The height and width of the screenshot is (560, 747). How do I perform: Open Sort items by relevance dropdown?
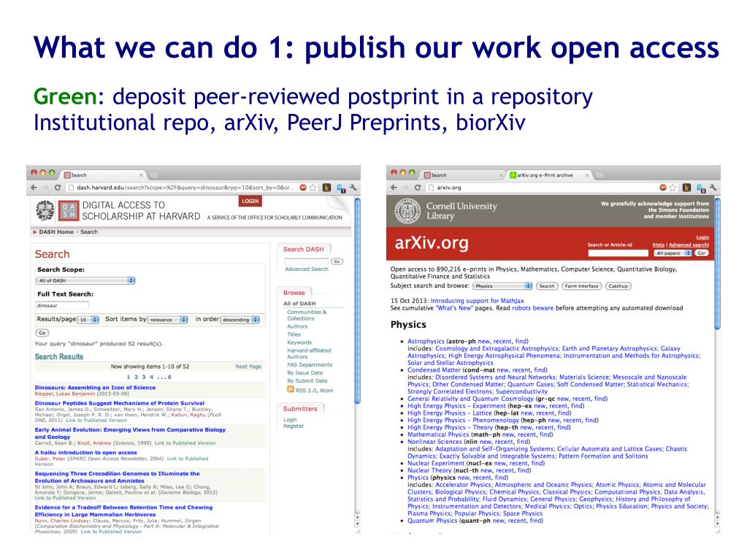click(168, 320)
